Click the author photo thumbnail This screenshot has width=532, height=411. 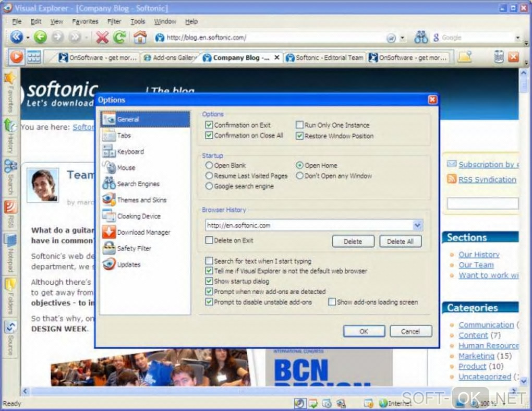(x=43, y=185)
